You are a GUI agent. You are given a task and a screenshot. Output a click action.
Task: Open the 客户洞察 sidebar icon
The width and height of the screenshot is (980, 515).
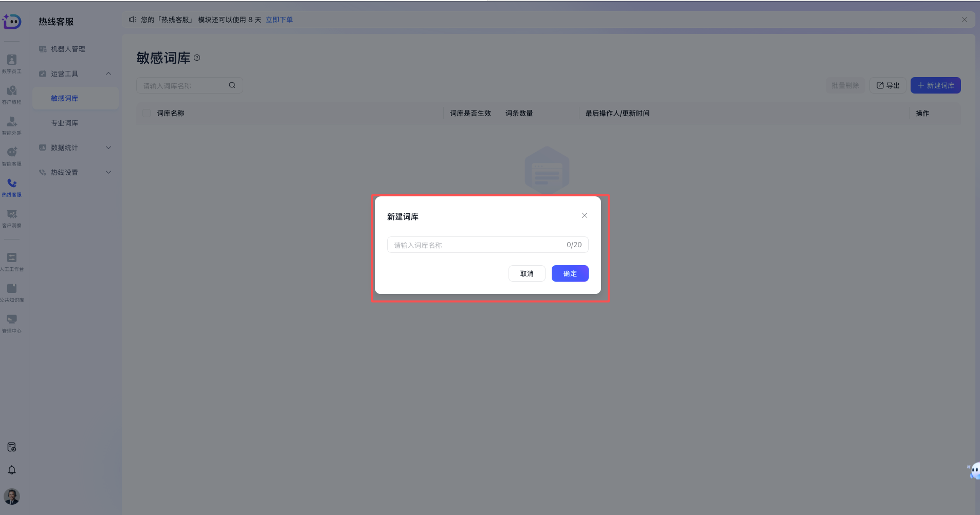pos(12,217)
